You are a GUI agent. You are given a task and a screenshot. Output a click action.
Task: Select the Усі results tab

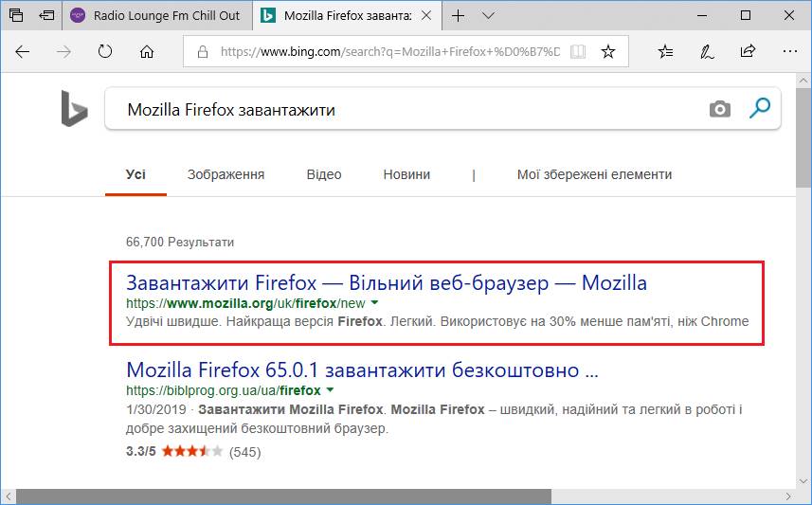click(135, 174)
